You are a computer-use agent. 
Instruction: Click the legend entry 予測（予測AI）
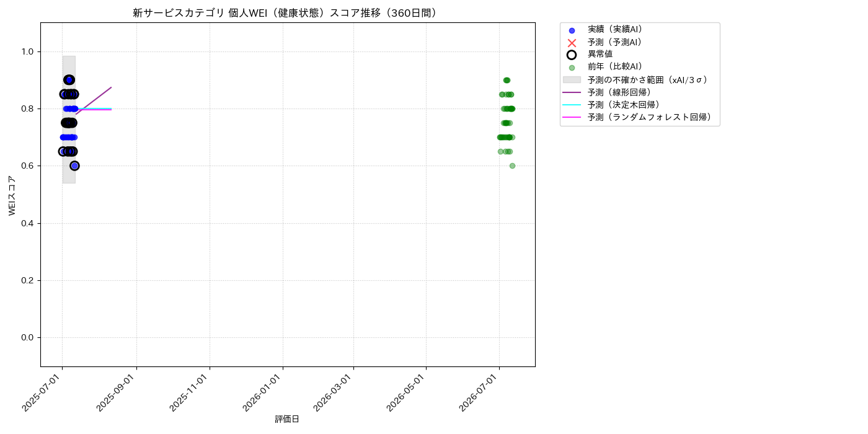coord(615,42)
